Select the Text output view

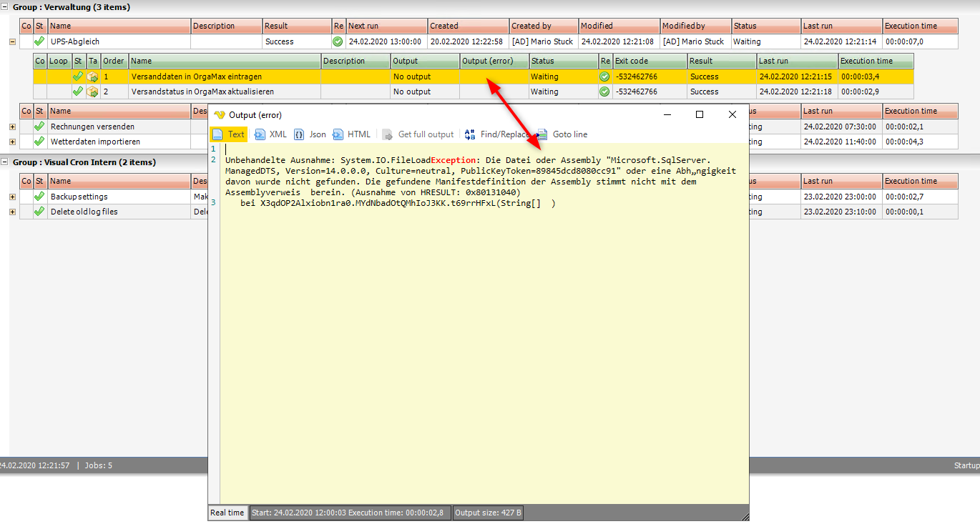[x=228, y=134]
